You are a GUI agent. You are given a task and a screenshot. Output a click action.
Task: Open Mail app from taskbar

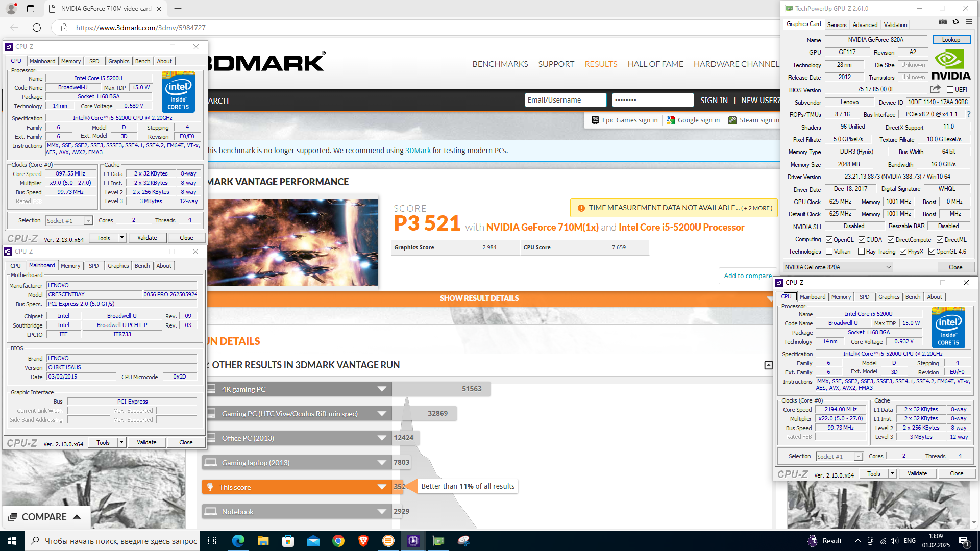tap(313, 541)
